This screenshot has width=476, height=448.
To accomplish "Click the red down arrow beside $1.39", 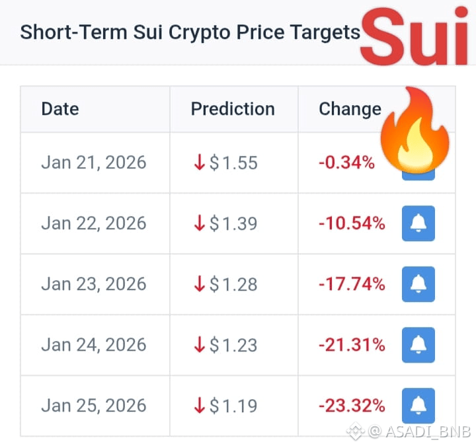I will [x=200, y=223].
